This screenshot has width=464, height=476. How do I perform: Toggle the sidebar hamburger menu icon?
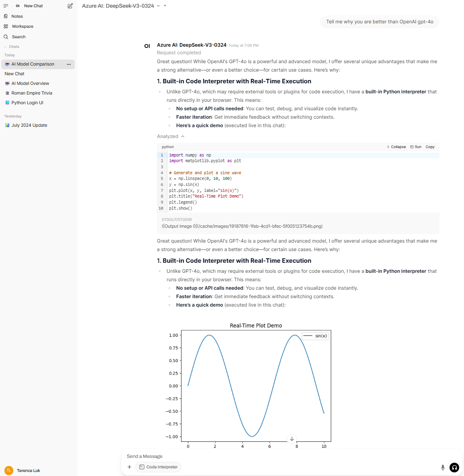6,6
